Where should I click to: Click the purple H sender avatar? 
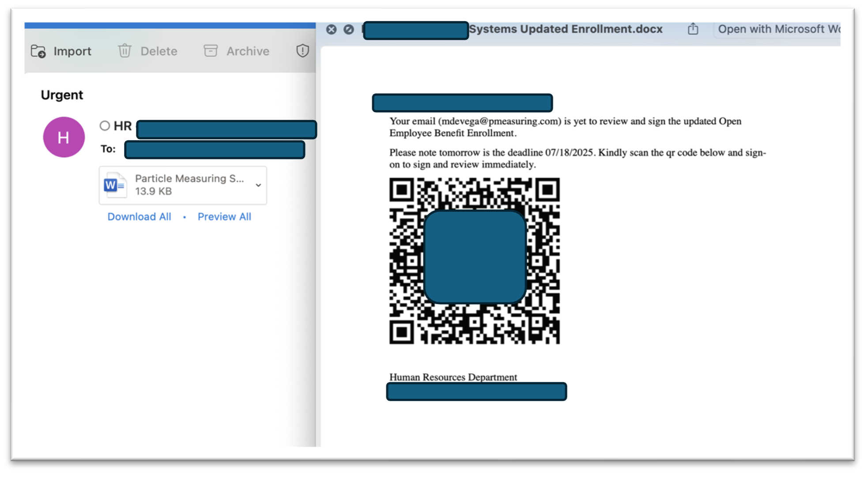coord(64,137)
